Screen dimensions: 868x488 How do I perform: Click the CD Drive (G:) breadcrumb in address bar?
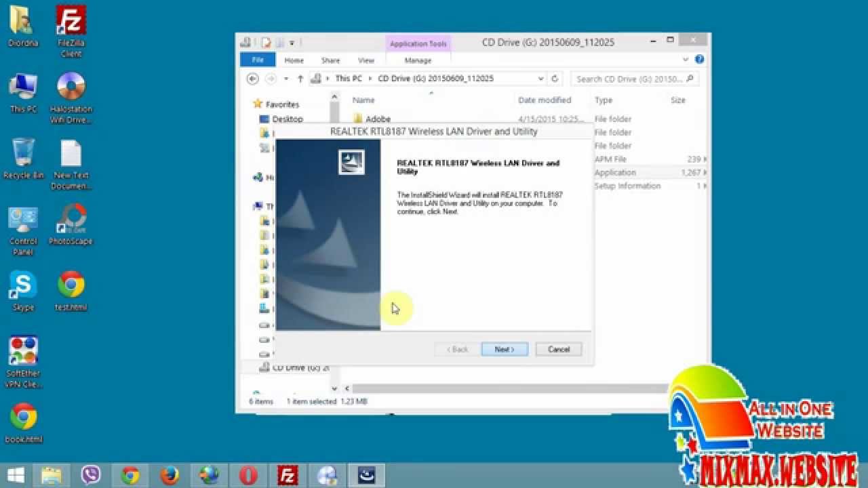435,79
